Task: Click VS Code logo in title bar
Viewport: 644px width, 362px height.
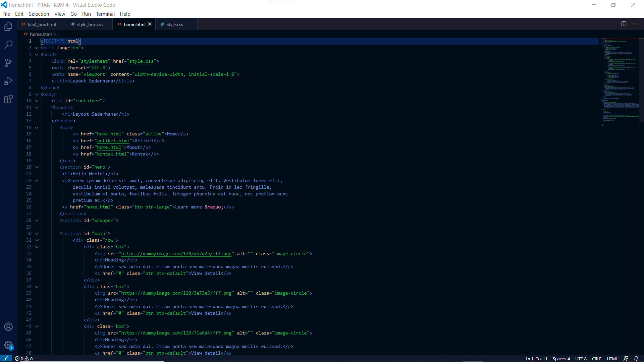Action: [x=4, y=5]
